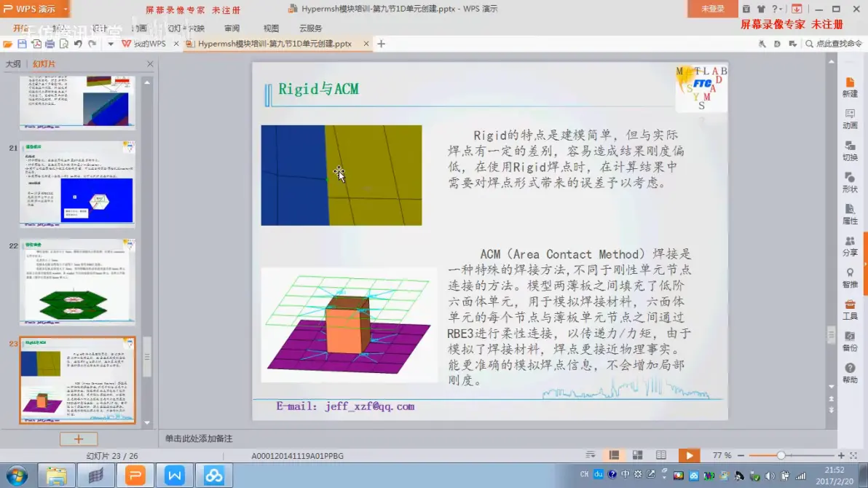Screen dimensions: 868x488
Task: Fit slide to window icon
Action: click(x=853, y=455)
